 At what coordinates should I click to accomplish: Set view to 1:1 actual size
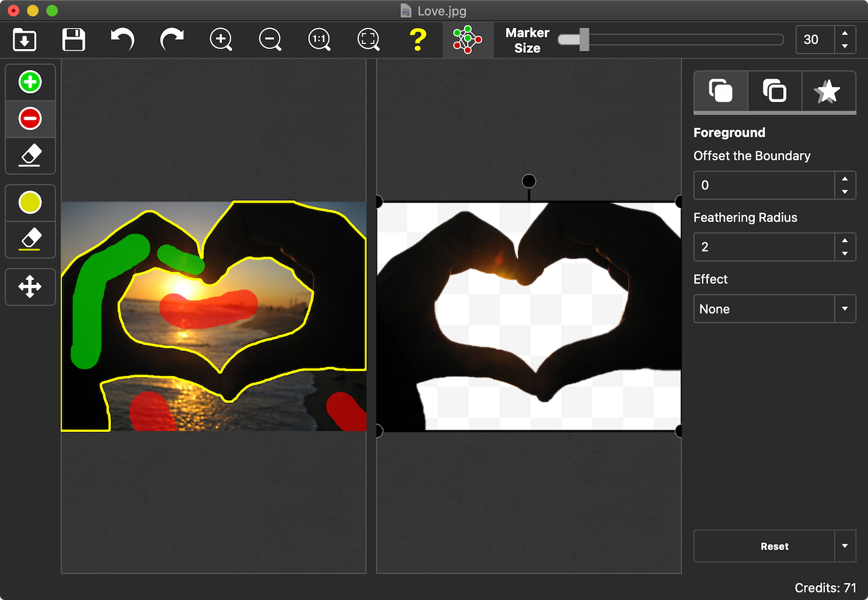(x=319, y=39)
